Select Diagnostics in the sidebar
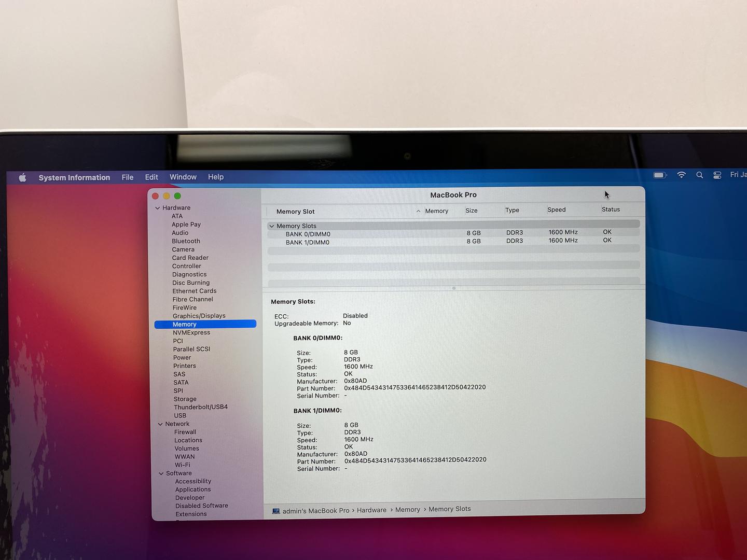747x560 pixels. point(189,274)
